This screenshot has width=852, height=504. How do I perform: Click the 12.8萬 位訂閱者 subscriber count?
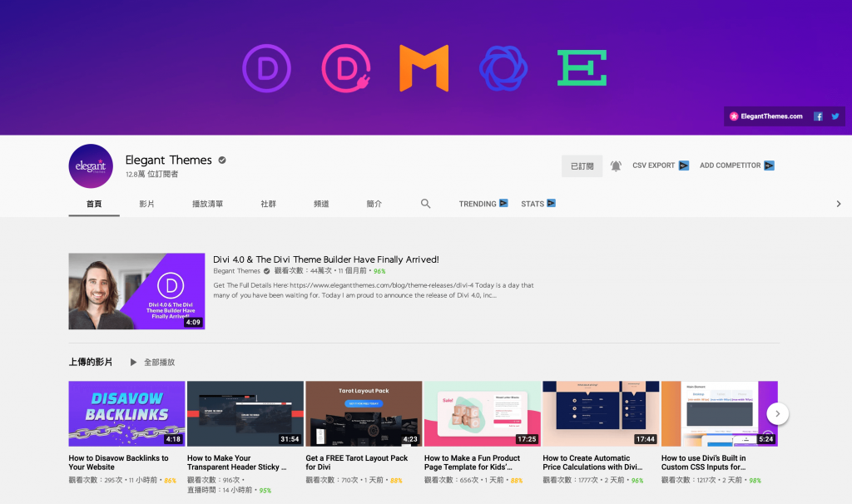tap(151, 175)
